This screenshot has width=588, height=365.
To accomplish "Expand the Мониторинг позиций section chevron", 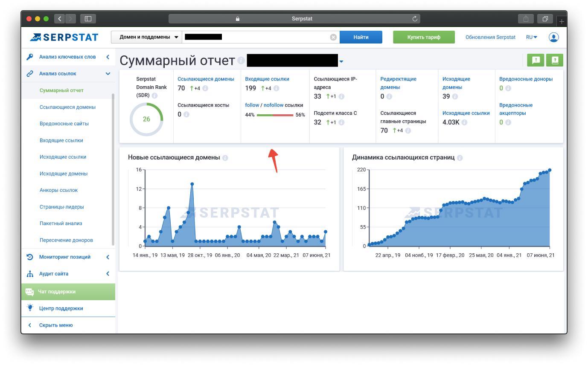I will [x=108, y=257].
